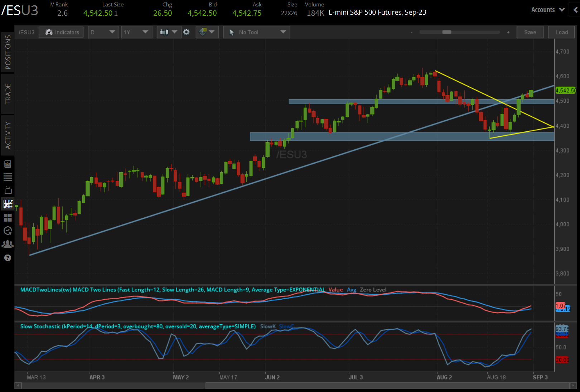The height and width of the screenshot is (392, 580).
Task: Open the Activity side tab
Action: [x=8, y=135]
